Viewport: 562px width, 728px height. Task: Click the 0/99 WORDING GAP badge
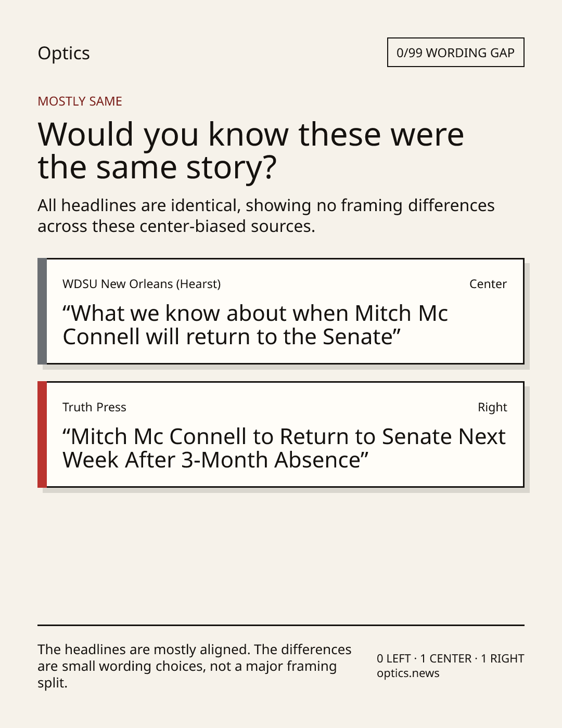(x=455, y=53)
